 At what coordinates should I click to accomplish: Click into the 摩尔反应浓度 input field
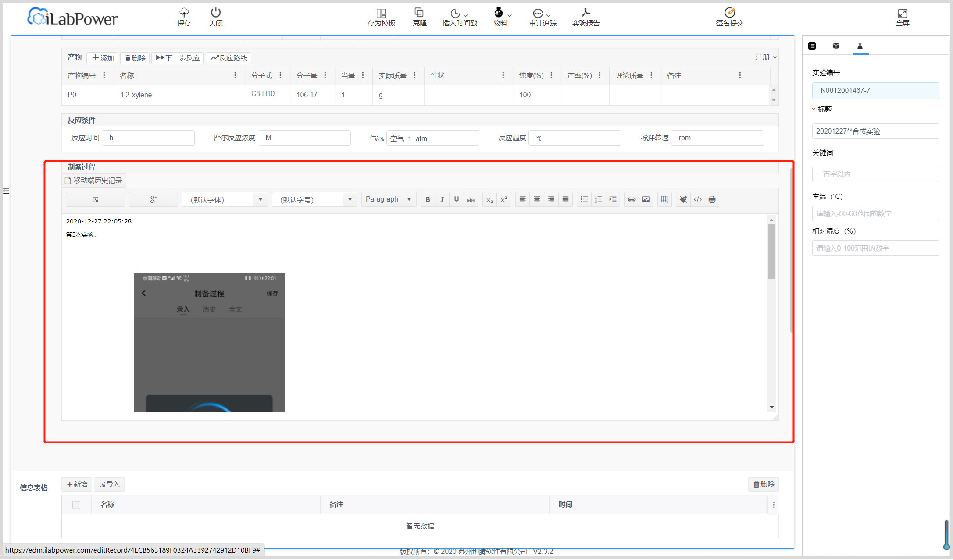coord(304,138)
